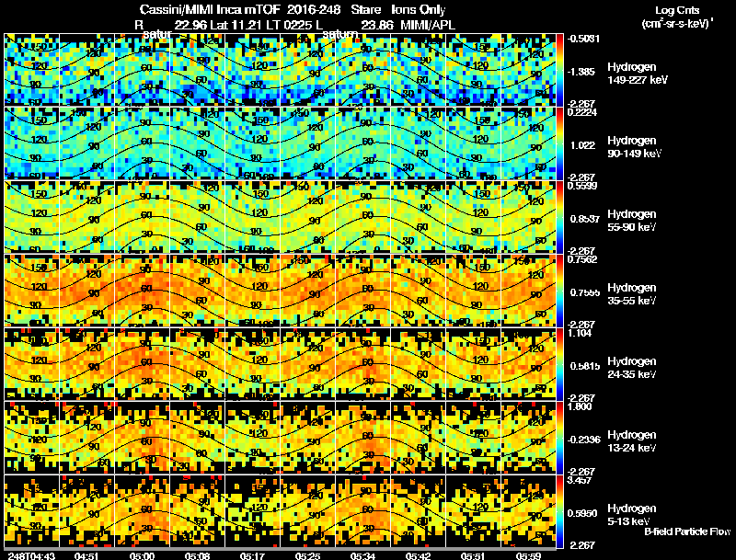
Task: Click the "Hydrogen 35-55 keV" channel label
Action: tap(632, 294)
